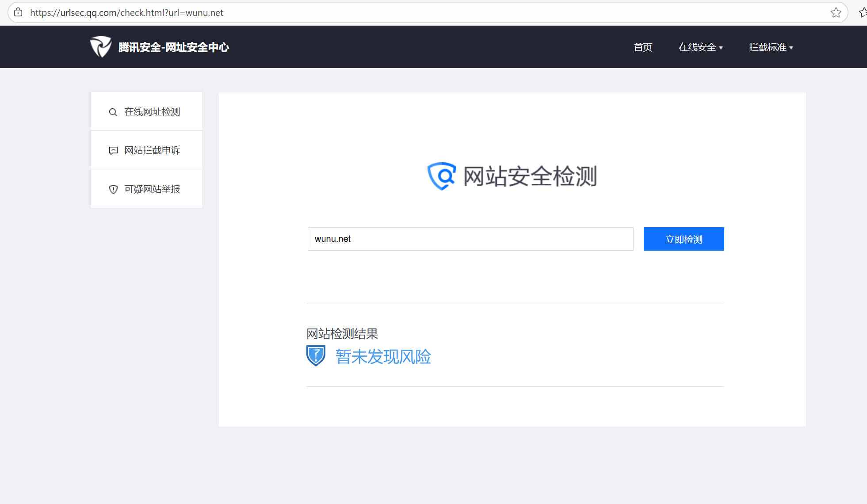Select 在线网址检测 in the sidebar
Screen dimensions: 867x504
point(152,112)
